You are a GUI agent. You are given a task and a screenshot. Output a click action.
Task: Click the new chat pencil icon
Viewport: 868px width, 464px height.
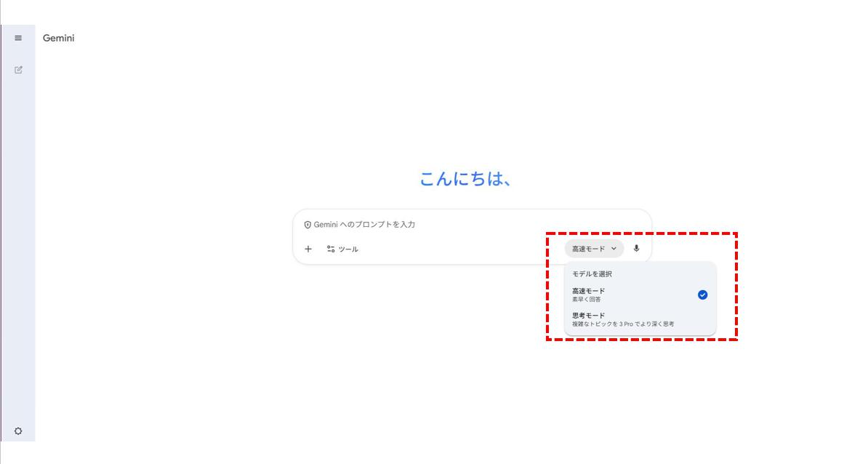point(18,70)
